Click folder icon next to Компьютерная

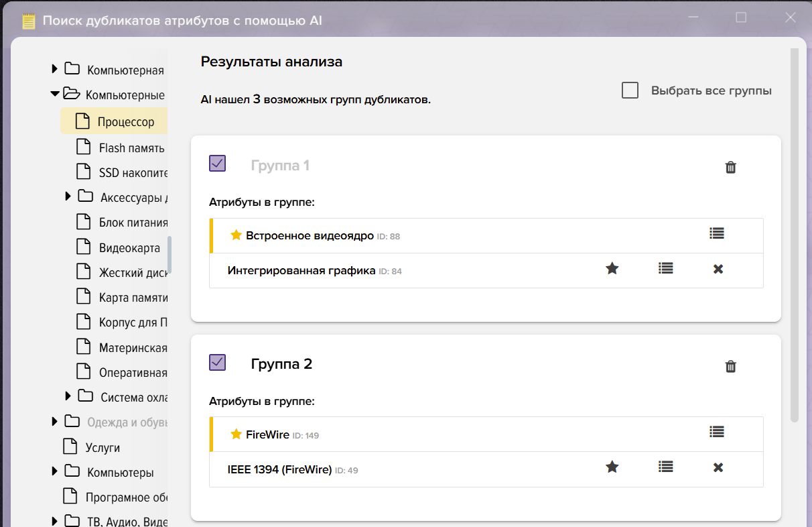72,68
